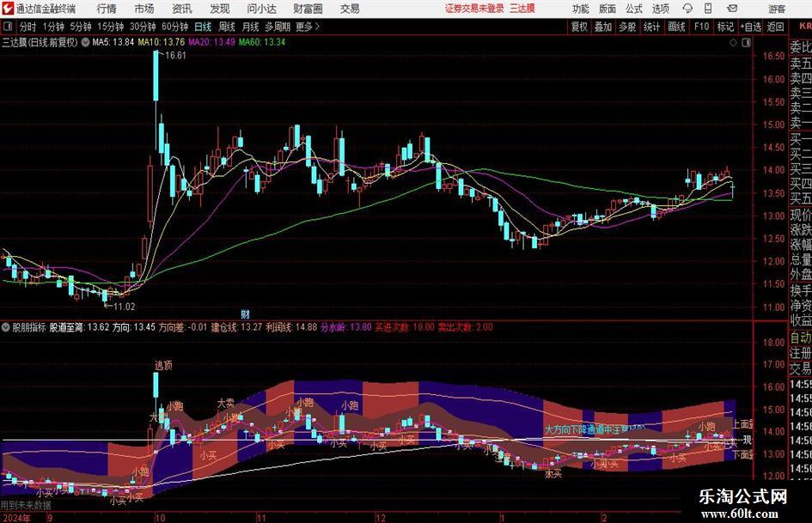Viewport: 812px width, 523px height.
Task: Add stock via +自选 button
Action: coord(751,27)
